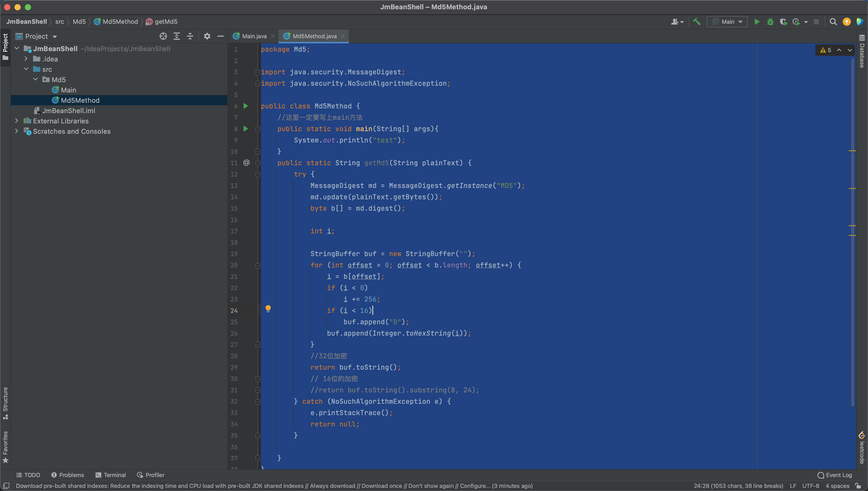This screenshot has height=491, width=868.
Task: Run with Profiler icon in toolbar
Action: pos(796,22)
